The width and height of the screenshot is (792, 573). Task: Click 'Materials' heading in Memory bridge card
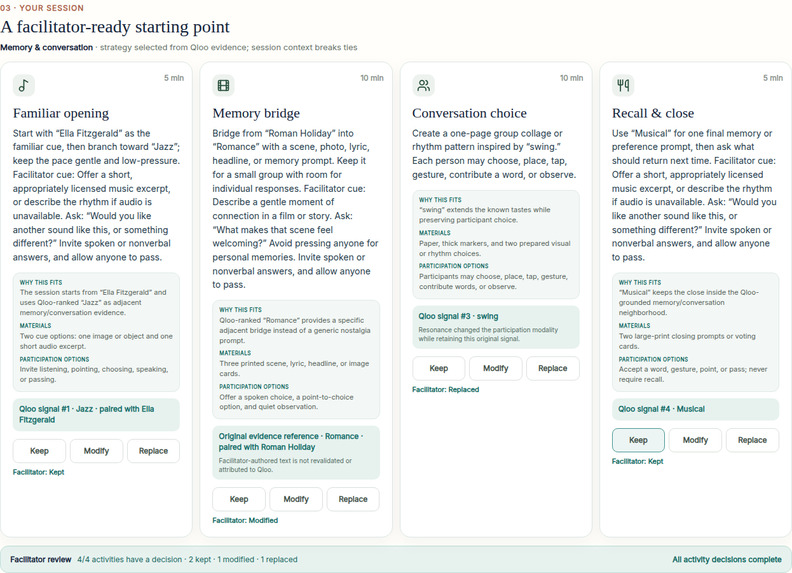[x=235, y=353]
